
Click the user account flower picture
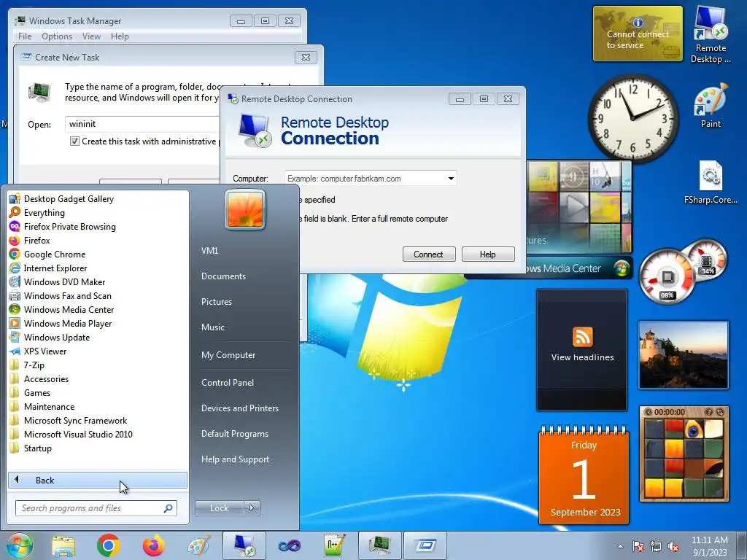pos(245,209)
